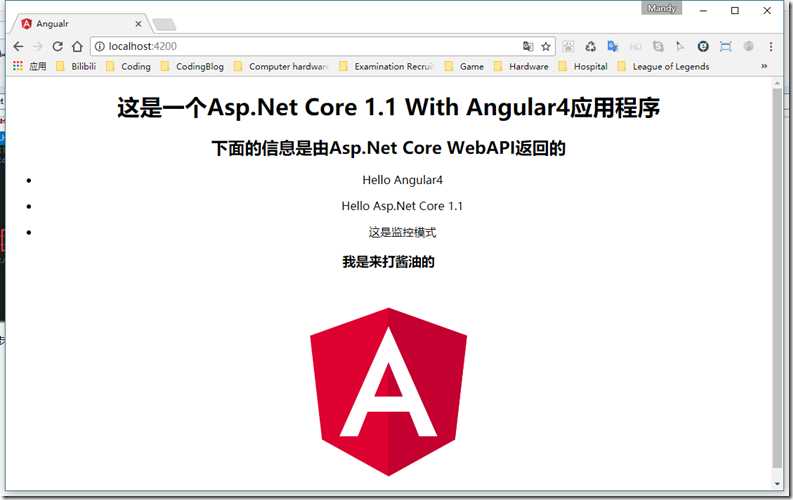View site information icon in address bar

pyautogui.click(x=100, y=47)
